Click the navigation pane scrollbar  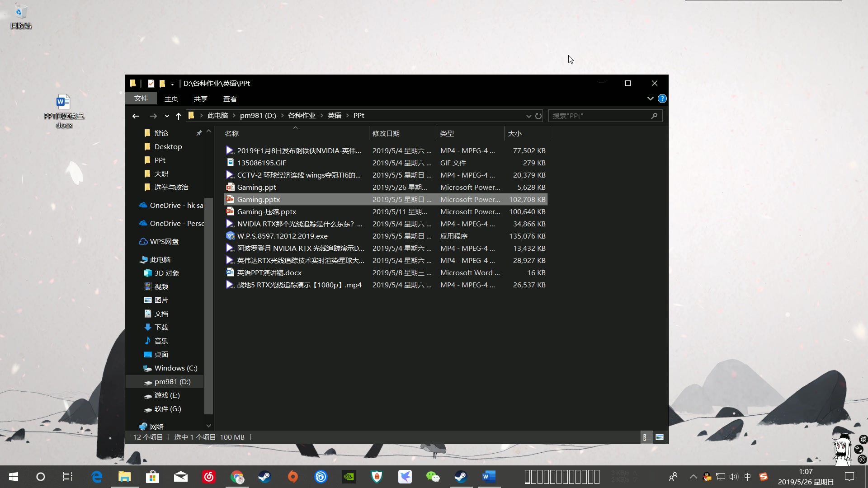(208, 305)
